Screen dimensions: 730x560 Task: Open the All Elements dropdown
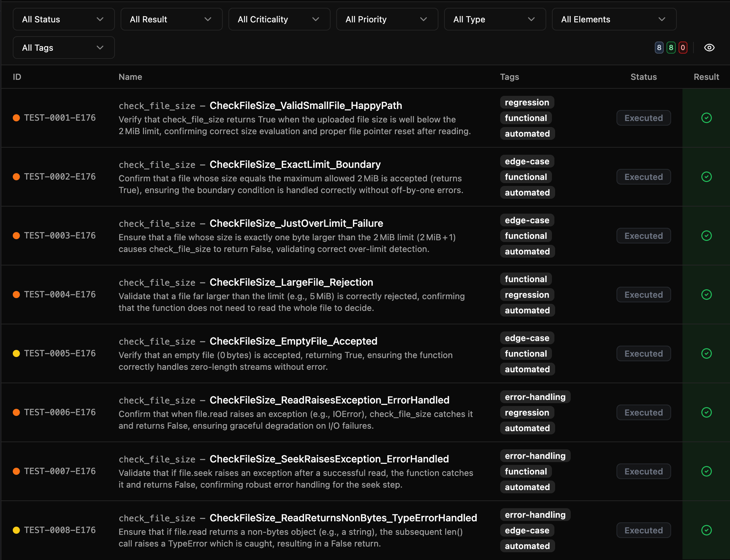pos(614,19)
